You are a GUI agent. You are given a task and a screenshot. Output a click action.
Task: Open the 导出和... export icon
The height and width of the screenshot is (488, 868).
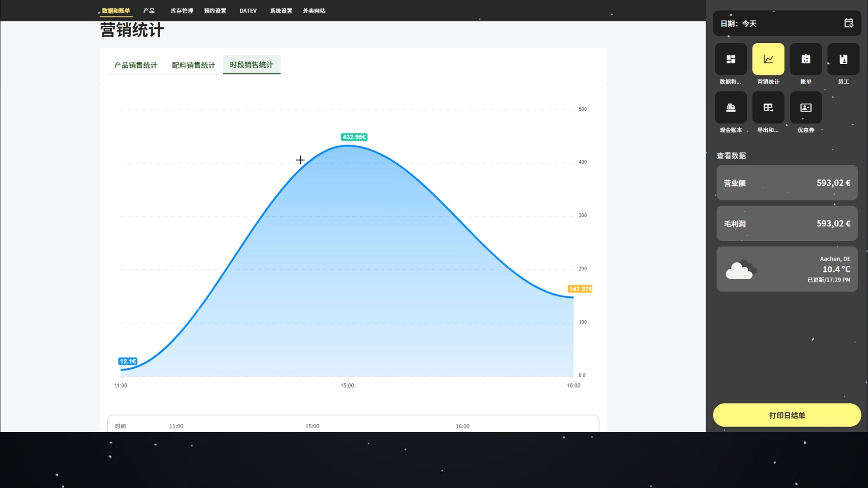768,108
